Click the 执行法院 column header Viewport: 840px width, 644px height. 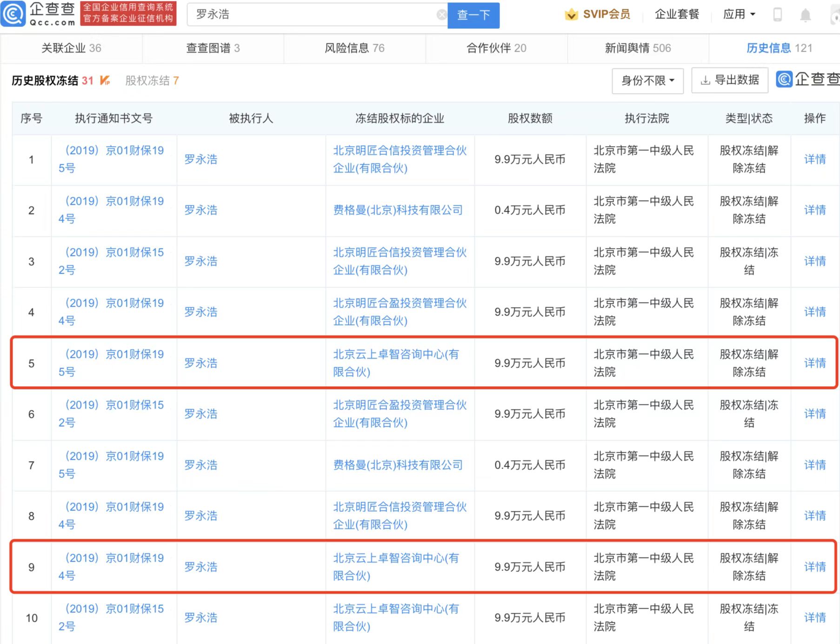[647, 118]
